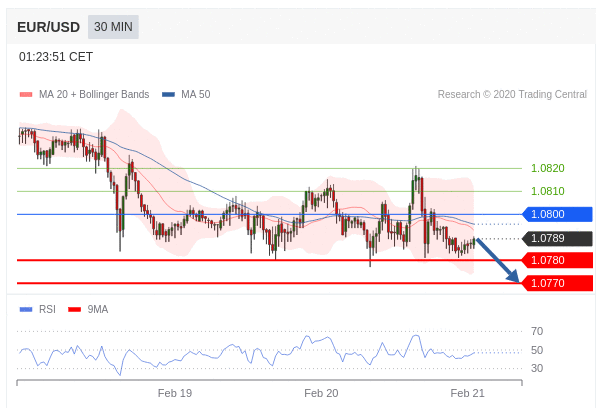Click the MA 50 legend swatch
Screen dimensions: 599x414
point(168,94)
